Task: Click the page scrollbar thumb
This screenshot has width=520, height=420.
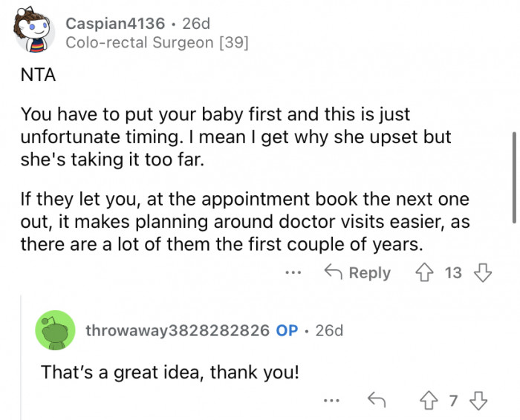Action: coord(516,177)
